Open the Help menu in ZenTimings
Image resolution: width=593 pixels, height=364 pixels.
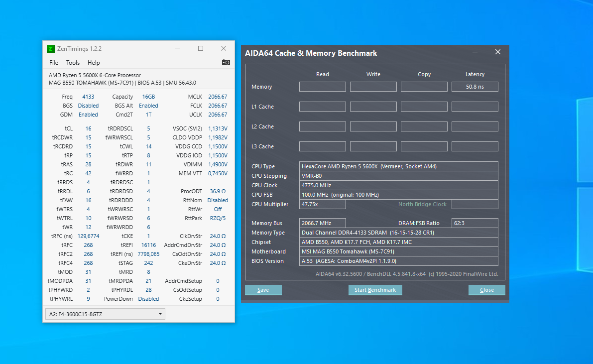click(94, 63)
